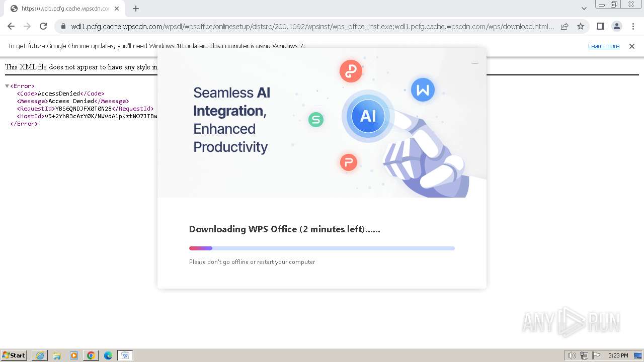The image size is (644, 362).
Task: Bookmark this page with the star icon
Action: pos(581,27)
